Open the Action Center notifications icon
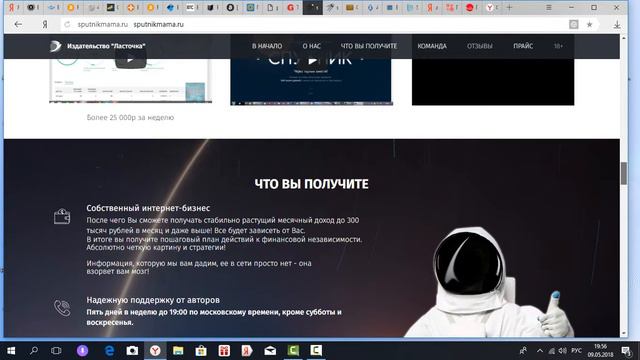Viewport: 640px width, 360px height. pos(626,351)
